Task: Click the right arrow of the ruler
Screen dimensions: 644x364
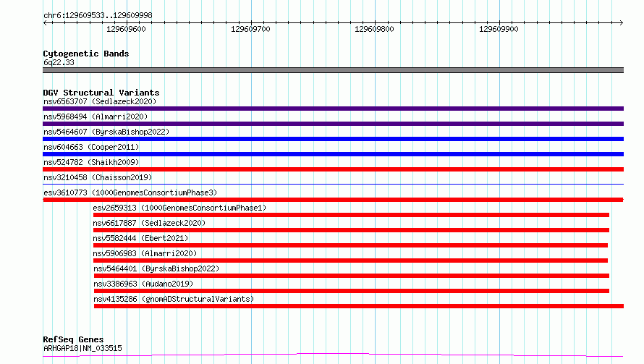Action: coord(621,23)
